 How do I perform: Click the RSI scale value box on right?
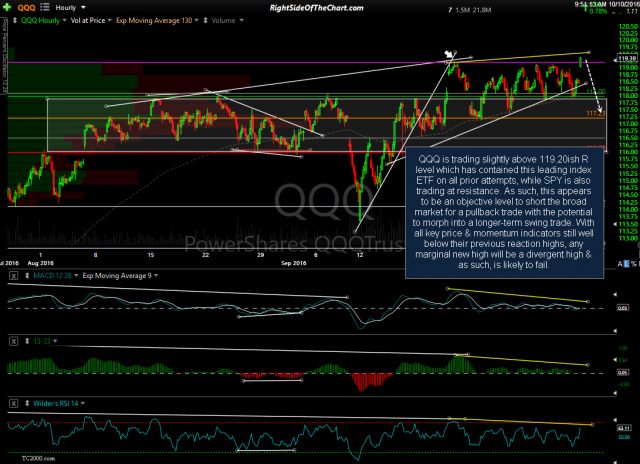(x=624, y=428)
